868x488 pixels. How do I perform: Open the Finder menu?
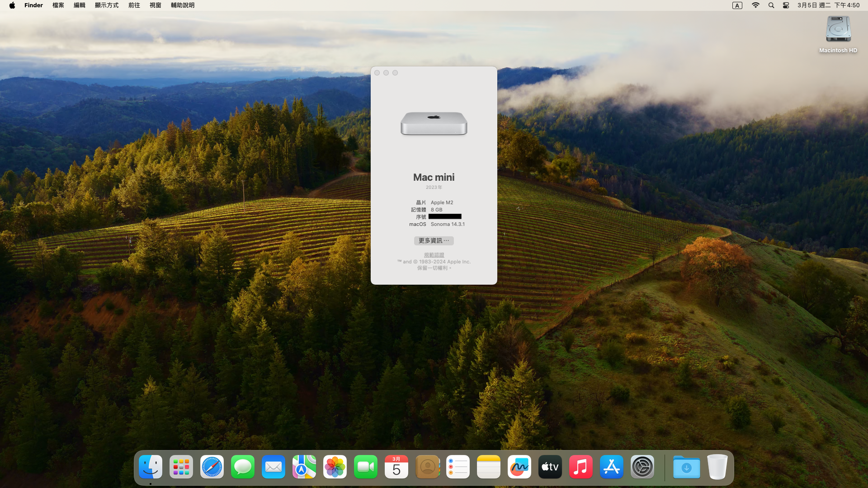33,5
